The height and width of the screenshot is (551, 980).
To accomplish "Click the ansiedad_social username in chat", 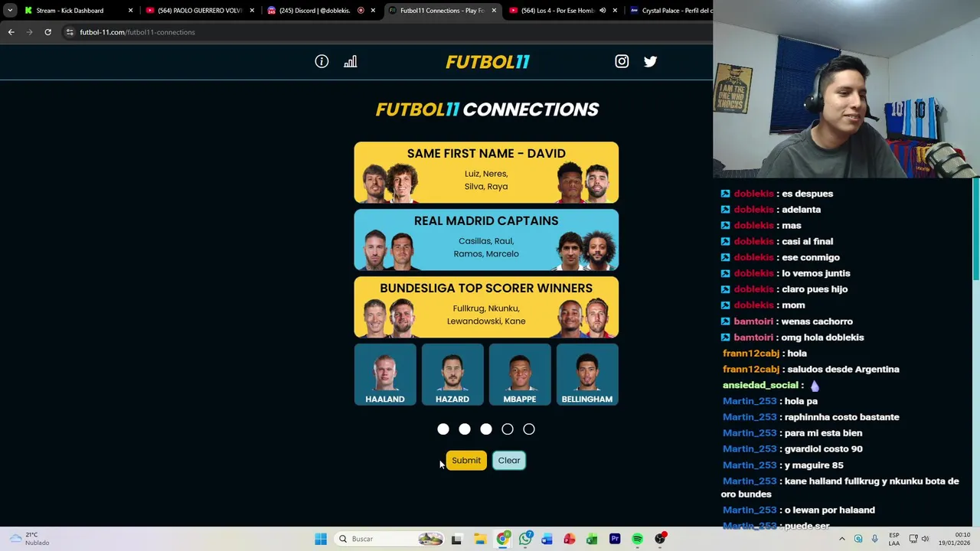I will pyautogui.click(x=761, y=385).
